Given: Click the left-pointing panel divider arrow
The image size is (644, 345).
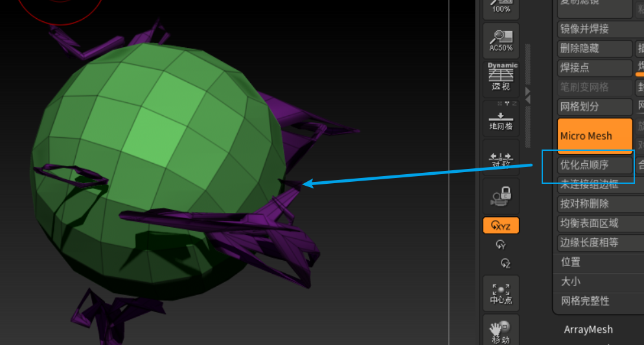Looking at the screenshot, I should (x=528, y=100).
